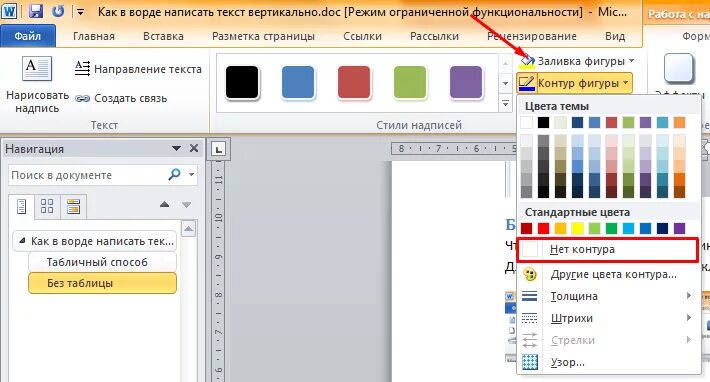The width and height of the screenshot is (710, 382).
Task: Click the shape effects gallery preview square
Action: click(x=679, y=68)
